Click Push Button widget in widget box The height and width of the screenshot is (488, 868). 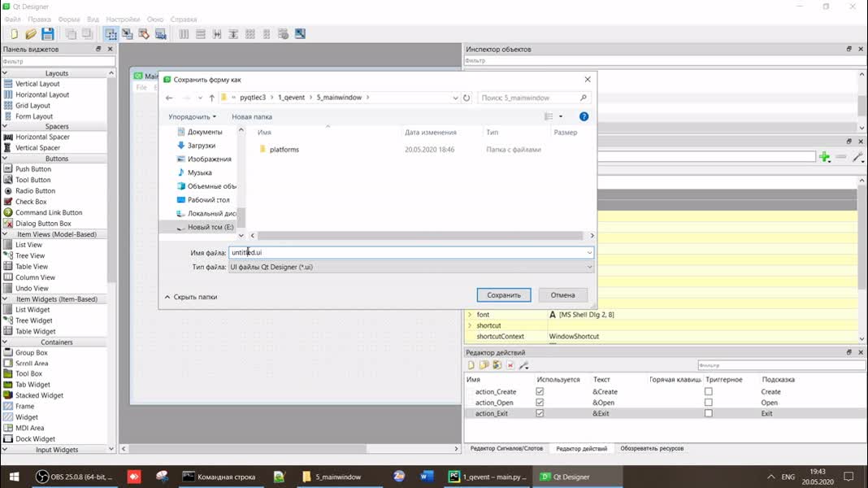pyautogui.click(x=33, y=169)
